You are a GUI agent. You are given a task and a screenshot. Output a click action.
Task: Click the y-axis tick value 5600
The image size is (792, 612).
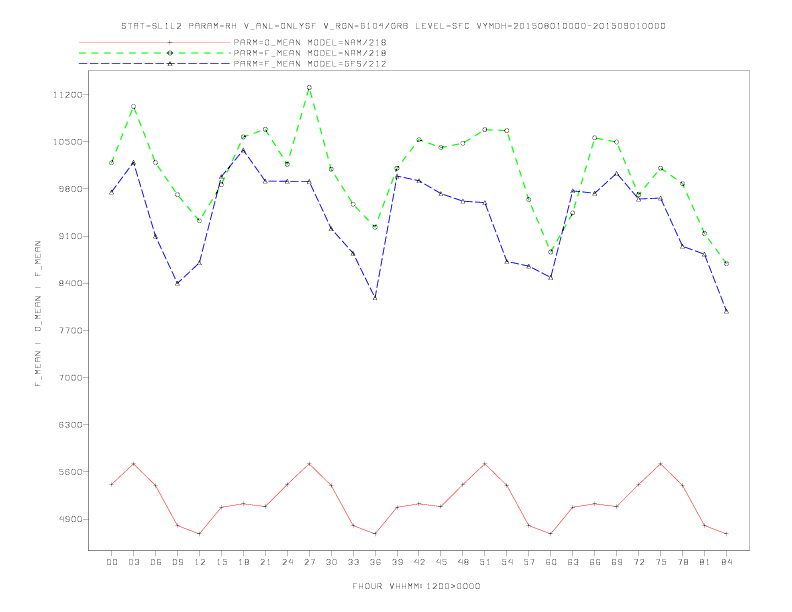(x=70, y=472)
